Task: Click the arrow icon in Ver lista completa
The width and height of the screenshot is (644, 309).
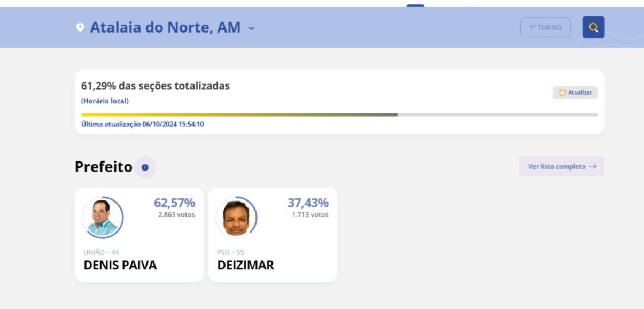Action: click(x=595, y=166)
